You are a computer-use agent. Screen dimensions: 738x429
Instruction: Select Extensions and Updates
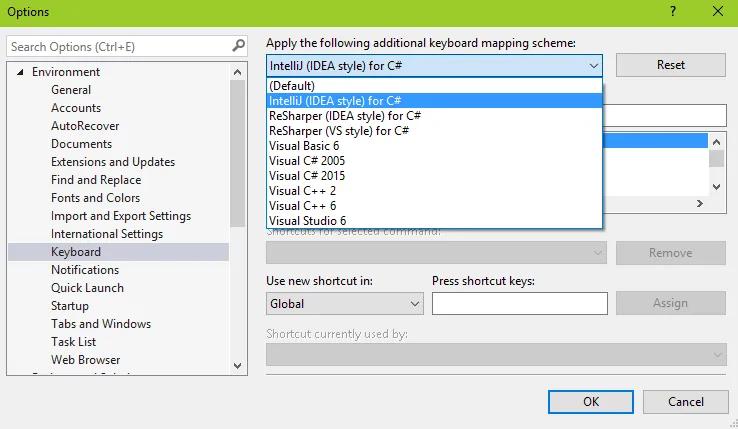pyautogui.click(x=113, y=162)
